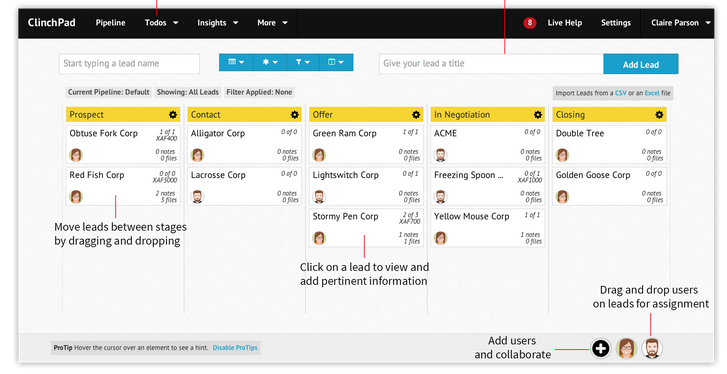Image resolution: width=727 pixels, height=374 pixels.
Task: Click the Excel import link
Action: coord(652,93)
